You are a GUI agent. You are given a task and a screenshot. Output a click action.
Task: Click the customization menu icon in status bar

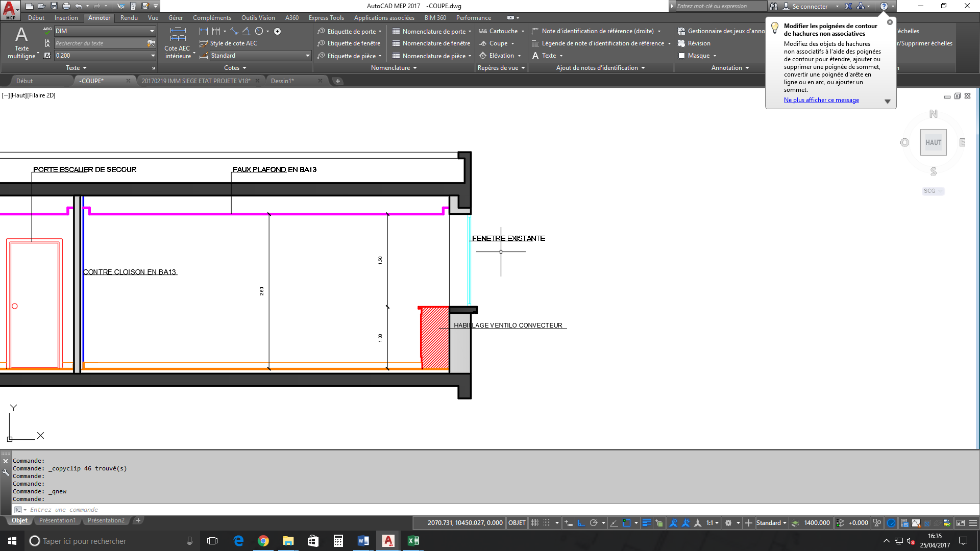[x=973, y=523]
